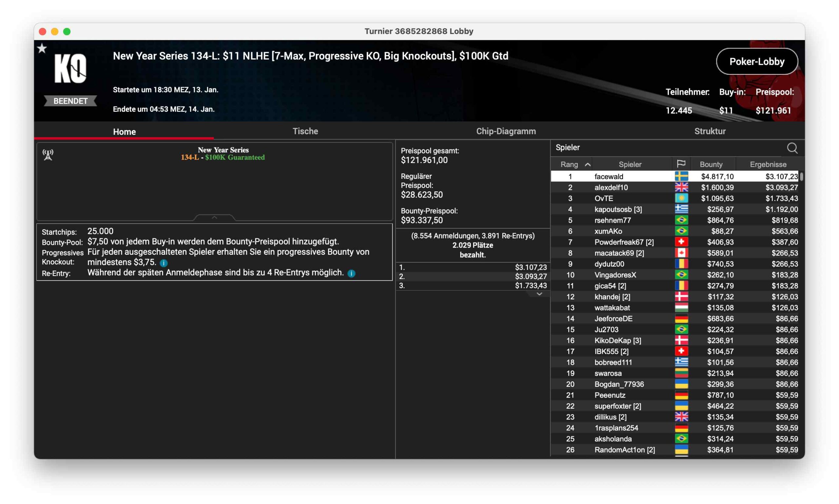Expand the payout list chevron
This screenshot has width=839, height=504.
(539, 294)
